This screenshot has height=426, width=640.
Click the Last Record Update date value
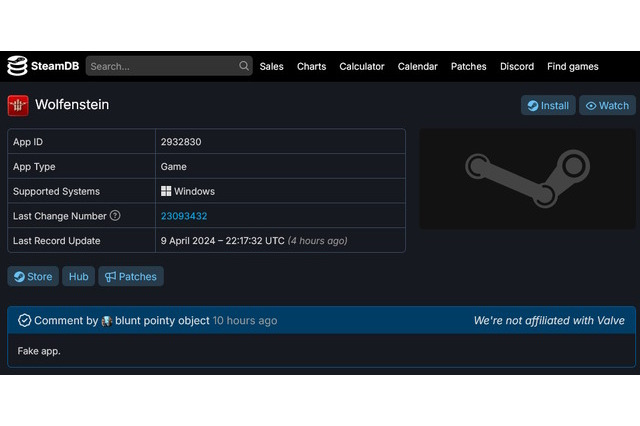click(222, 241)
